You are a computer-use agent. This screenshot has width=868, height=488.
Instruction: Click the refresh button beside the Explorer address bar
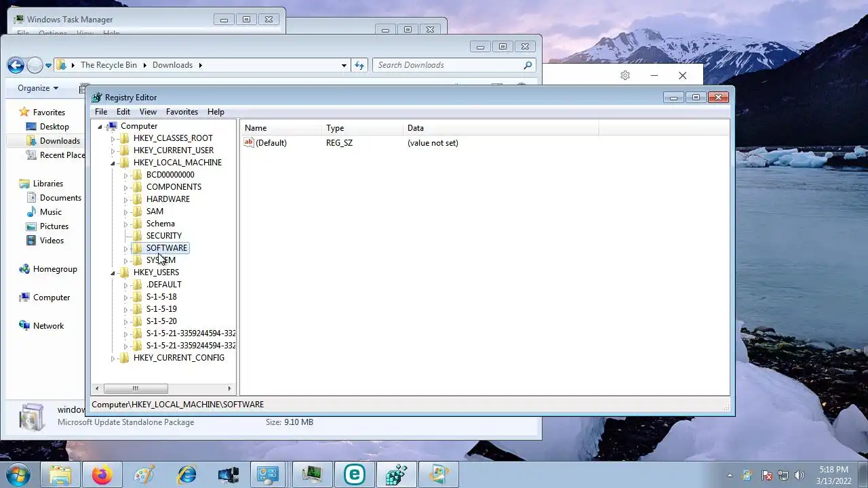click(x=359, y=65)
